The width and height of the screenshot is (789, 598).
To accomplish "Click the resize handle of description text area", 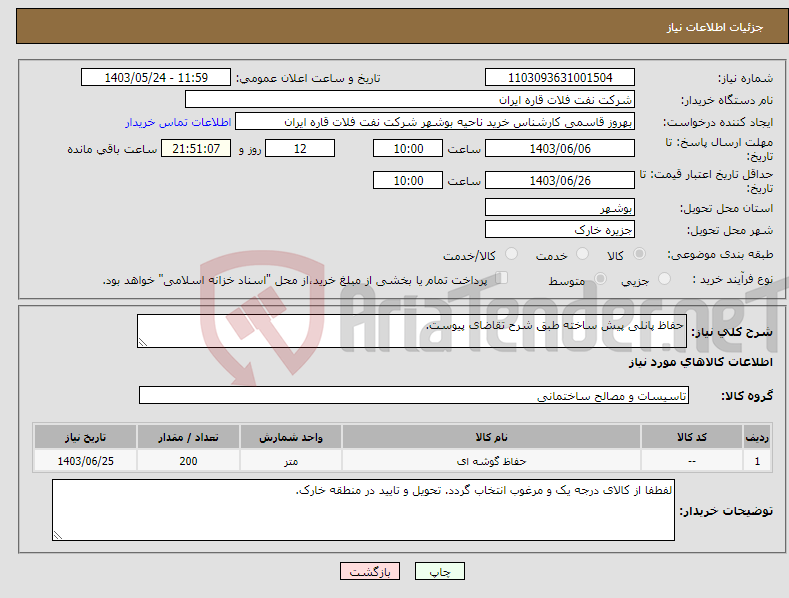I will click(x=143, y=342).
